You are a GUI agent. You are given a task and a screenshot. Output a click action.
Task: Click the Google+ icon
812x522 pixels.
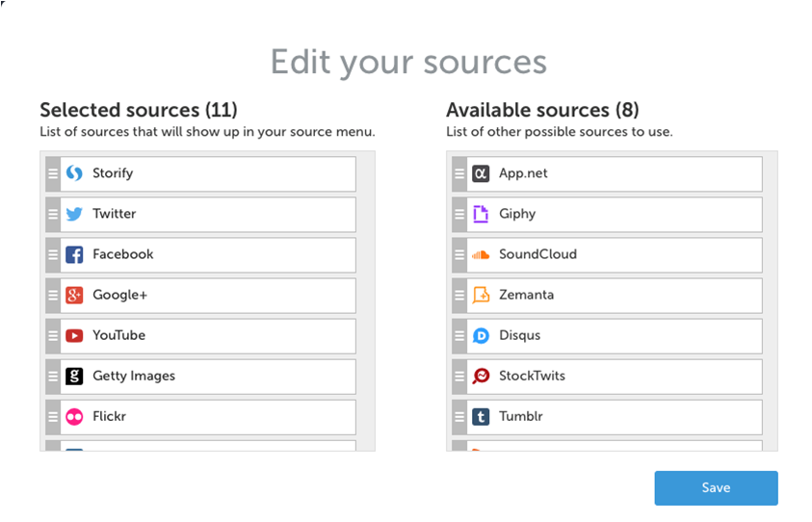(74, 296)
